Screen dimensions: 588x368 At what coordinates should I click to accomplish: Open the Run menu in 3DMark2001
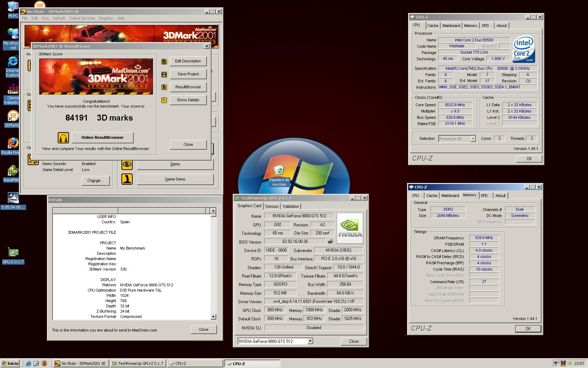(45, 18)
